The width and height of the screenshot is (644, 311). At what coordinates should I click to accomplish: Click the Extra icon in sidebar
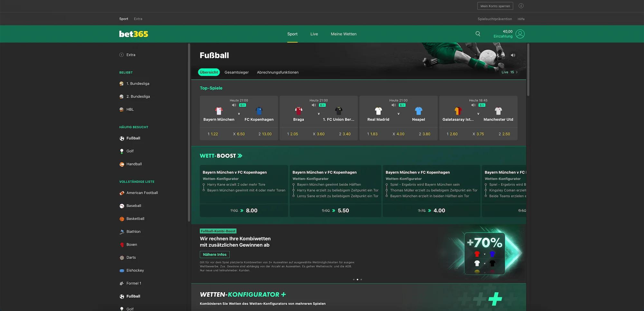point(121,55)
